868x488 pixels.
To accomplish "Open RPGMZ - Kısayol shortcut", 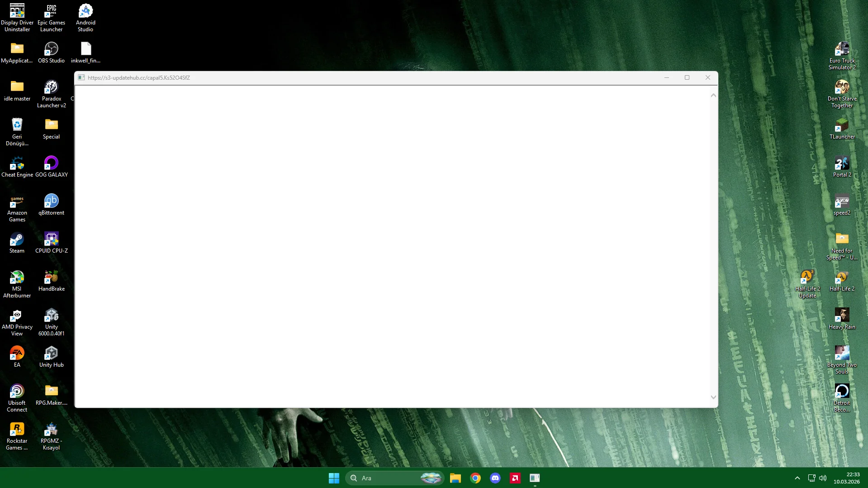I will [52, 436].
